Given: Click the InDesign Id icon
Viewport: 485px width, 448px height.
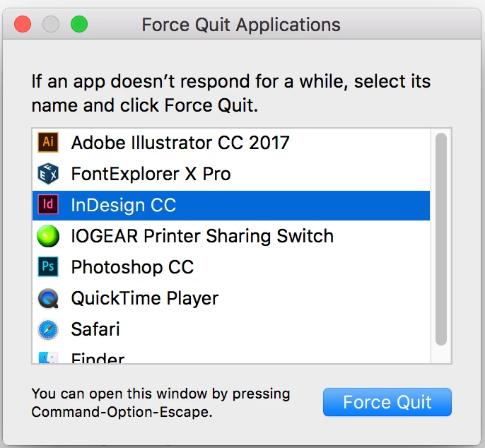Looking at the screenshot, I should [48, 204].
